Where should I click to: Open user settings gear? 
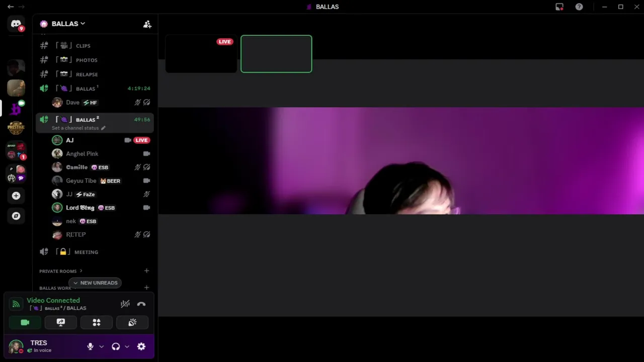(x=141, y=346)
